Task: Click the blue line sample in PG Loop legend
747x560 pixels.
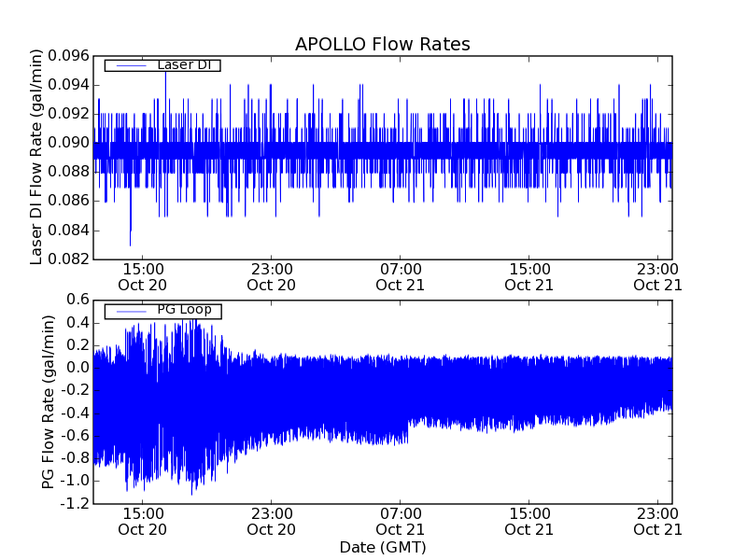Action: click(128, 311)
